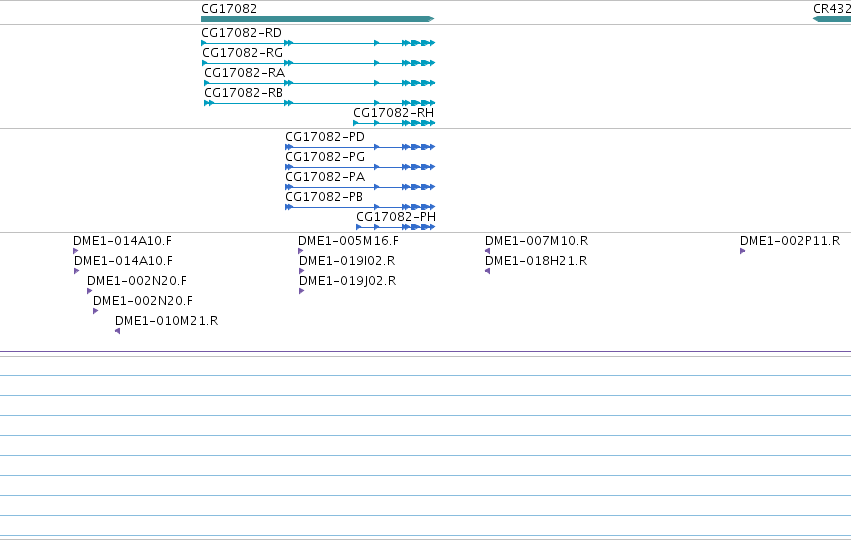Click the DME1-010M21.R feature label
The height and width of the screenshot is (540, 851).
tap(167, 321)
